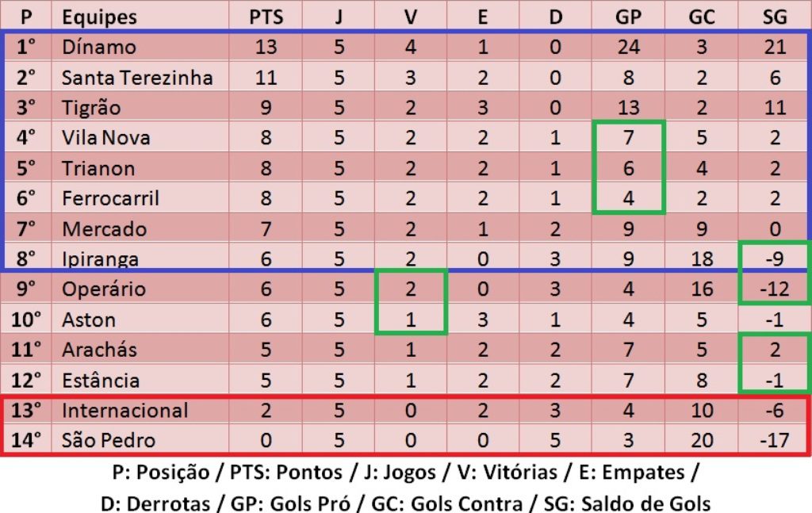Viewport: 812px width, 513px height.
Task: Click the Dínamo team name cell
Action: point(99,47)
